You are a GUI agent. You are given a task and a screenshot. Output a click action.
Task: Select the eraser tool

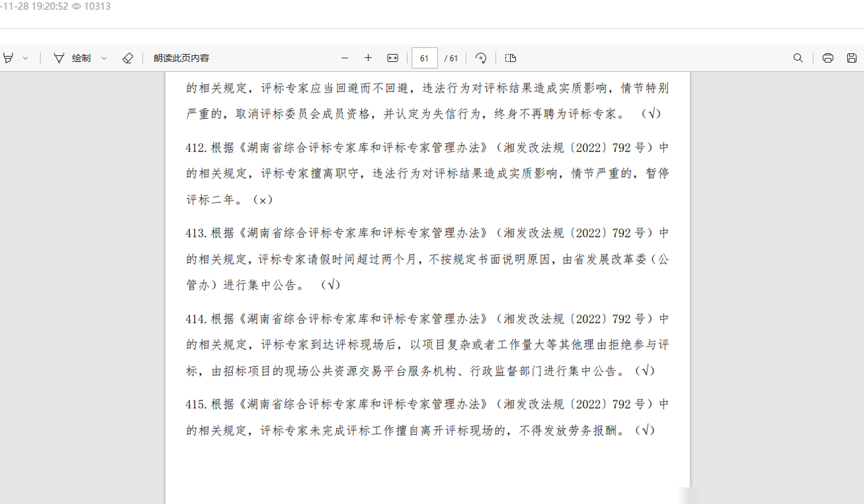click(x=128, y=58)
